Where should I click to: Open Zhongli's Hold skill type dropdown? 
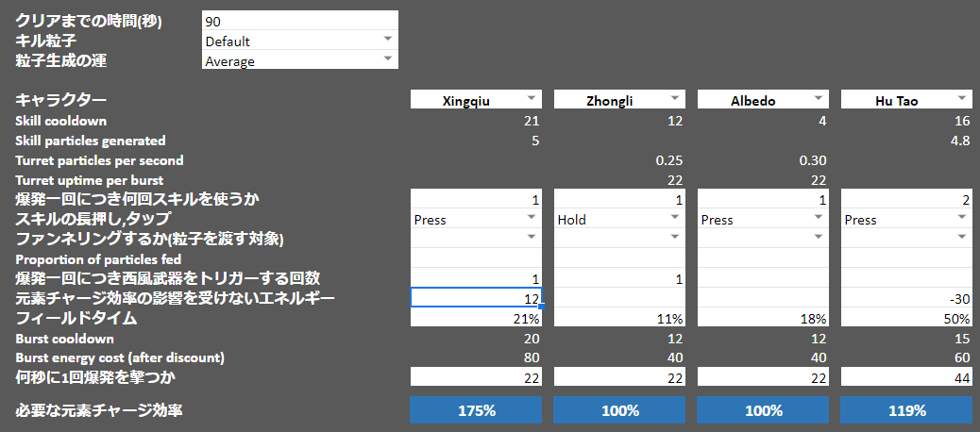point(674,219)
